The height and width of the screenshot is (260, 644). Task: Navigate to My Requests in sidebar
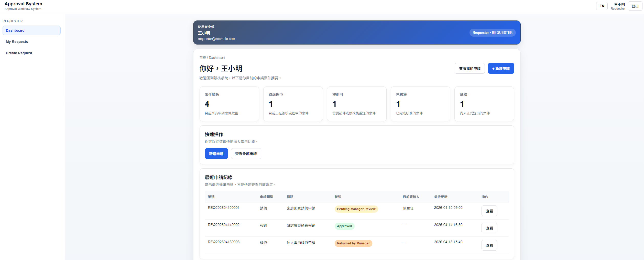click(x=17, y=41)
